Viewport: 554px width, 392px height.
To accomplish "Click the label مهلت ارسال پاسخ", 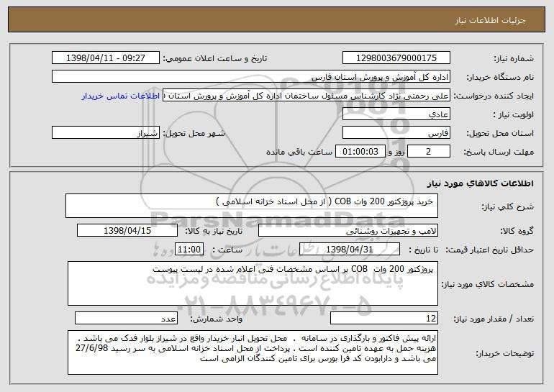I will point(498,152).
